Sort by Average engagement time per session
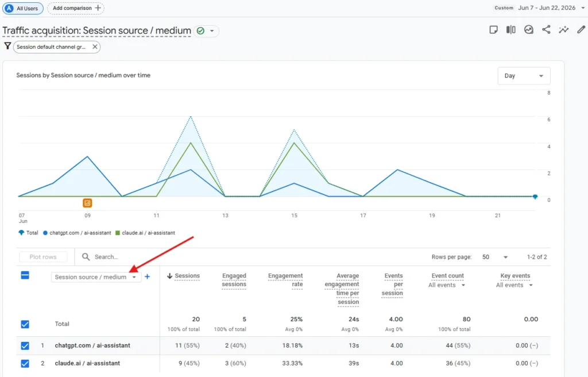The height and width of the screenshot is (377, 588). point(342,288)
